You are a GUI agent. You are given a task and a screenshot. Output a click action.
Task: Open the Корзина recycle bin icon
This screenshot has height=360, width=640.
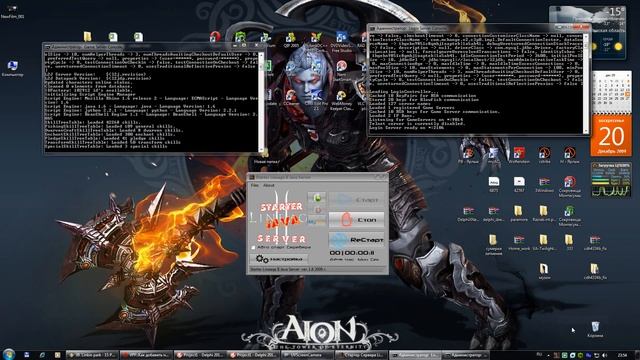point(595,329)
